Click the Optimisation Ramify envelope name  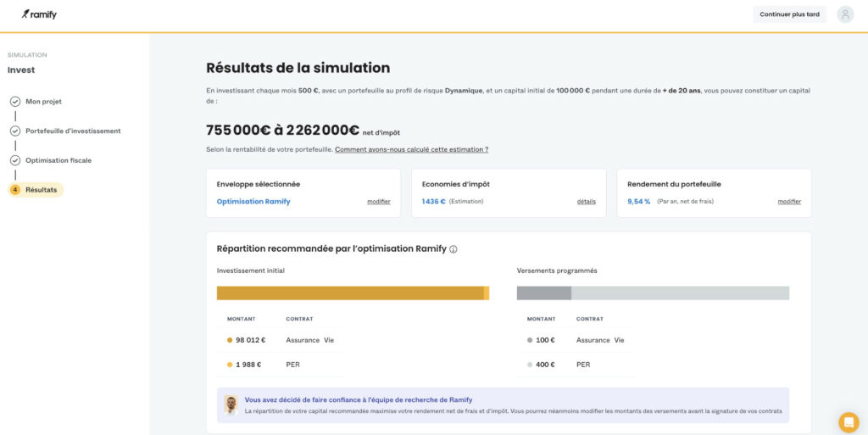pos(253,202)
